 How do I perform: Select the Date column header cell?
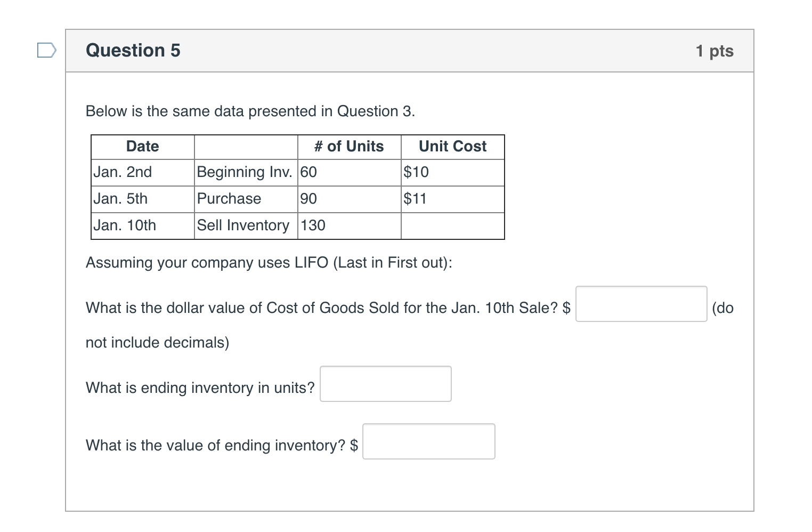[142, 146]
